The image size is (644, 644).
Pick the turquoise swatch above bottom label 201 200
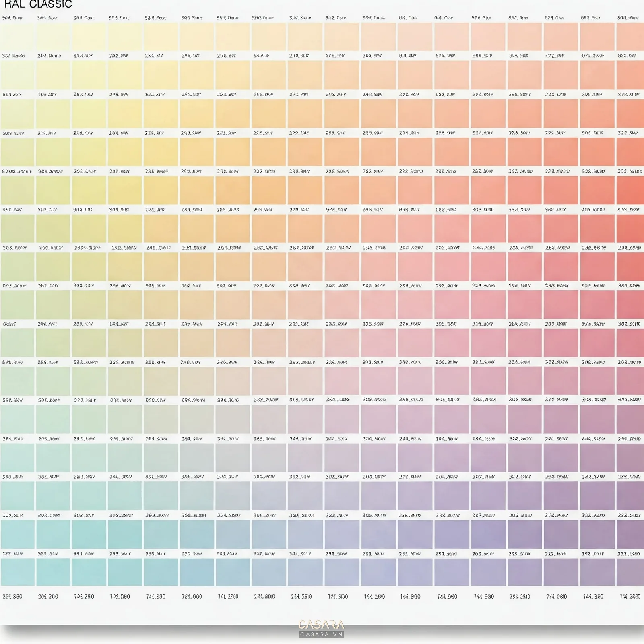(53, 572)
